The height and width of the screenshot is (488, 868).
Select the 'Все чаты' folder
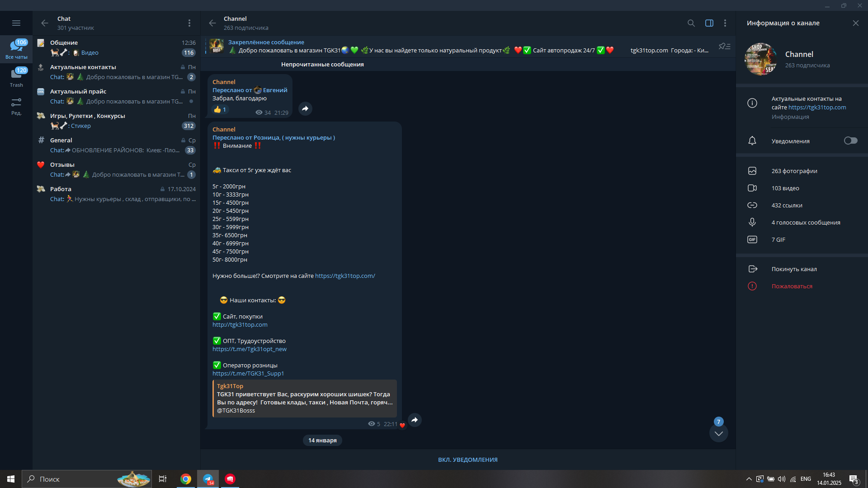16,49
